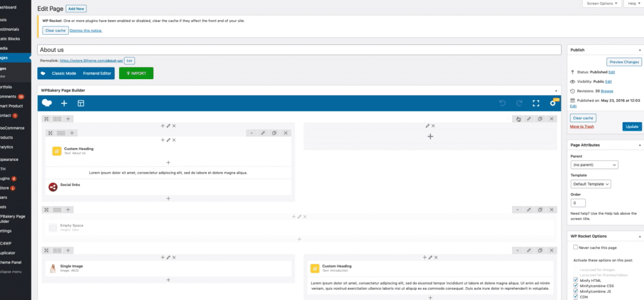Dismiss the WP Rocket notice
Viewport: 644px width, 300px height.
click(x=86, y=30)
